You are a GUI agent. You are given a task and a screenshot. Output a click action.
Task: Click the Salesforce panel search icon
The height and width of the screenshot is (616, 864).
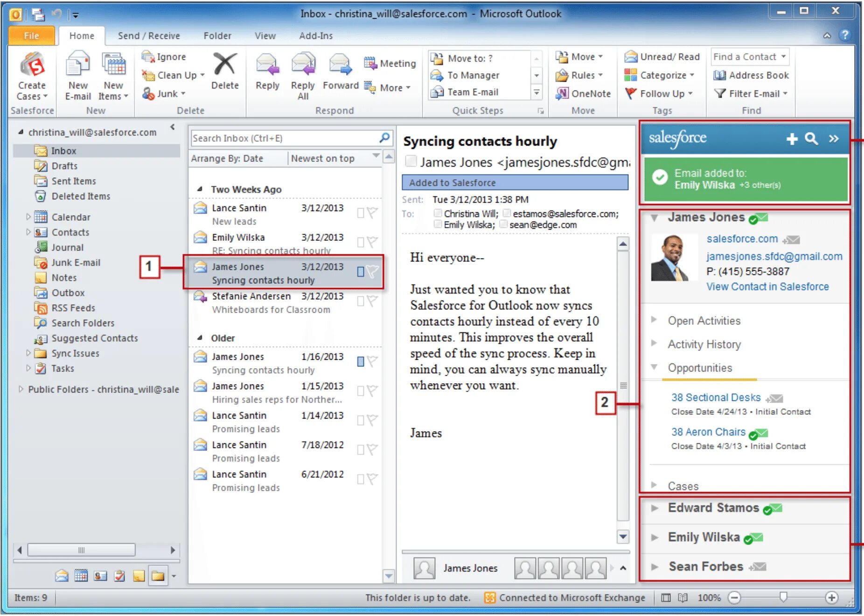[812, 139]
